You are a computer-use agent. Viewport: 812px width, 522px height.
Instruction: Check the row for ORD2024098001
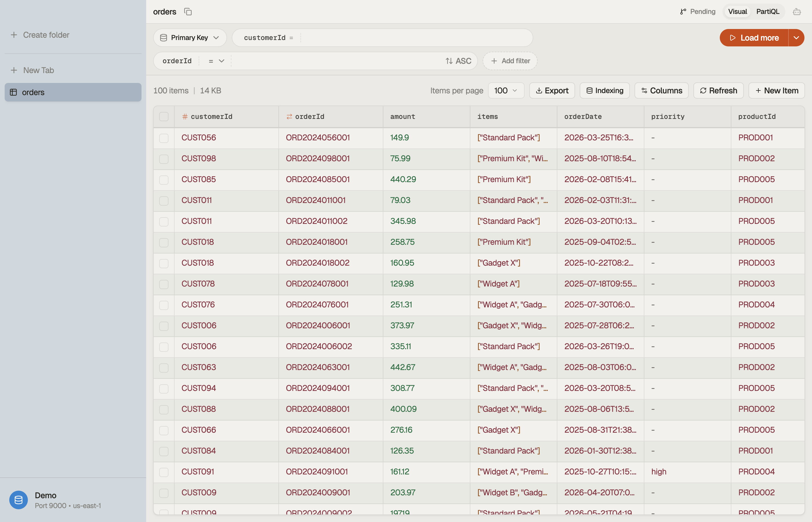click(164, 159)
